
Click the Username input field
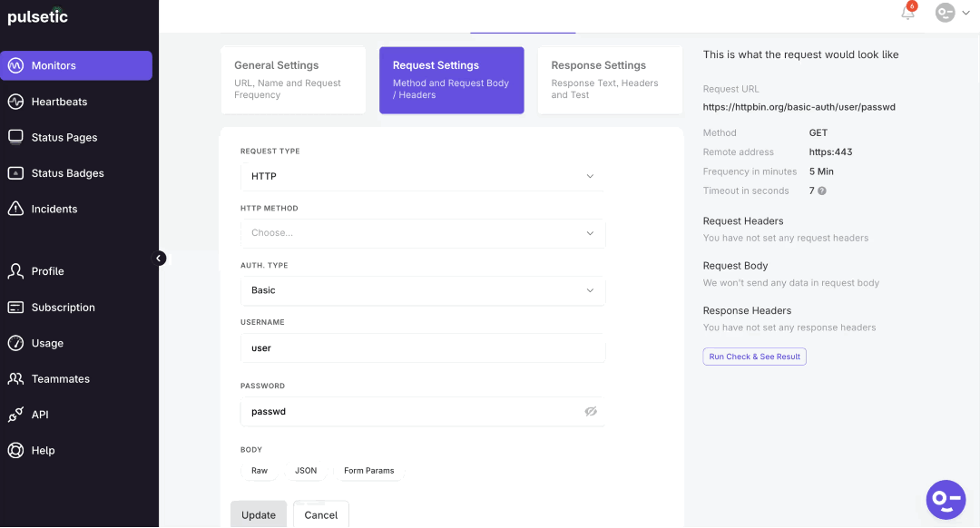click(x=422, y=347)
